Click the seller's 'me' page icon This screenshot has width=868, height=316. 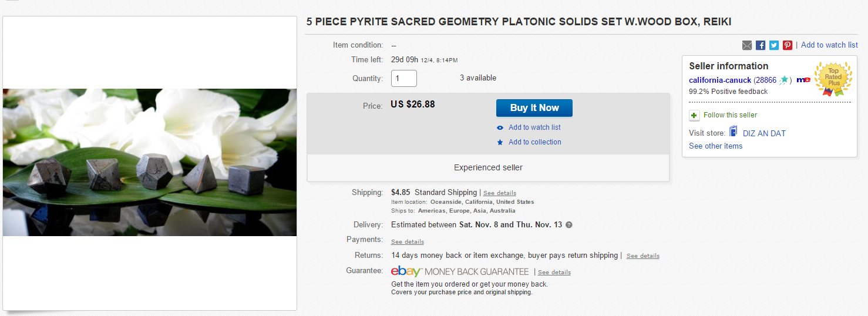pyautogui.click(x=803, y=80)
